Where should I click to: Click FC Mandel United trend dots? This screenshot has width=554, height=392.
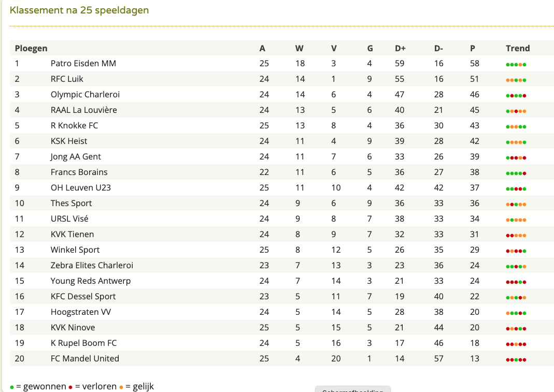(x=516, y=360)
